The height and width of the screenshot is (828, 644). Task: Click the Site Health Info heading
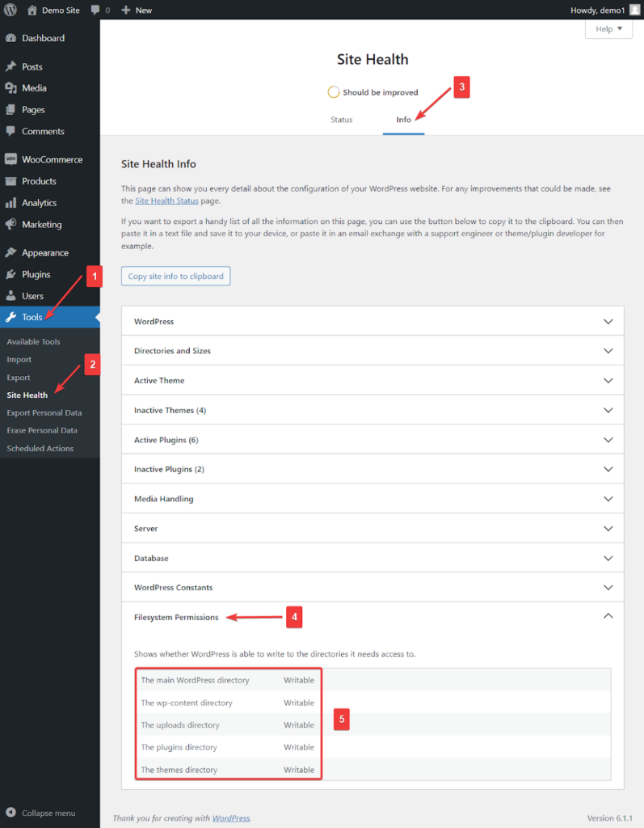point(158,164)
